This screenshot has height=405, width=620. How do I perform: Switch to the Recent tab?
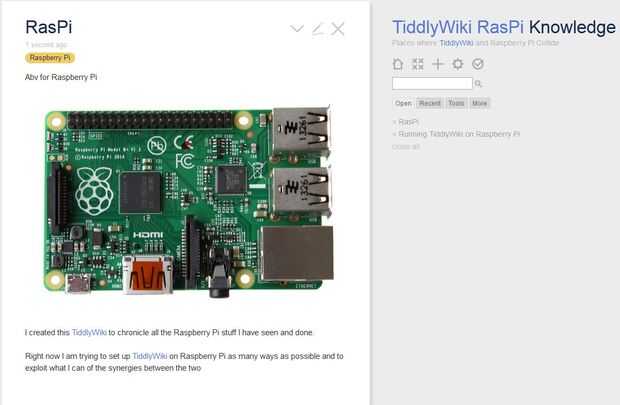click(429, 103)
